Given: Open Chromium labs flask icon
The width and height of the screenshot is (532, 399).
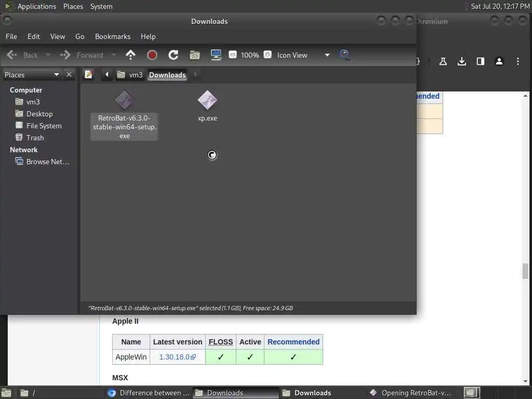Looking at the screenshot, I should pyautogui.click(x=443, y=61).
